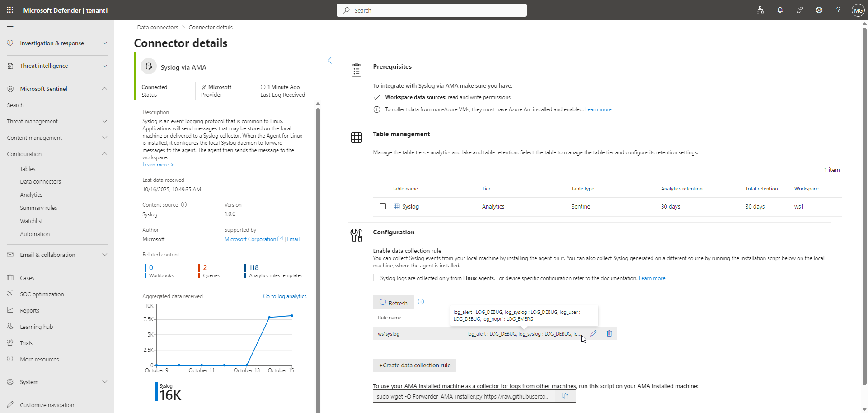
Task: Open Data connectors in the sidebar
Action: (x=40, y=182)
